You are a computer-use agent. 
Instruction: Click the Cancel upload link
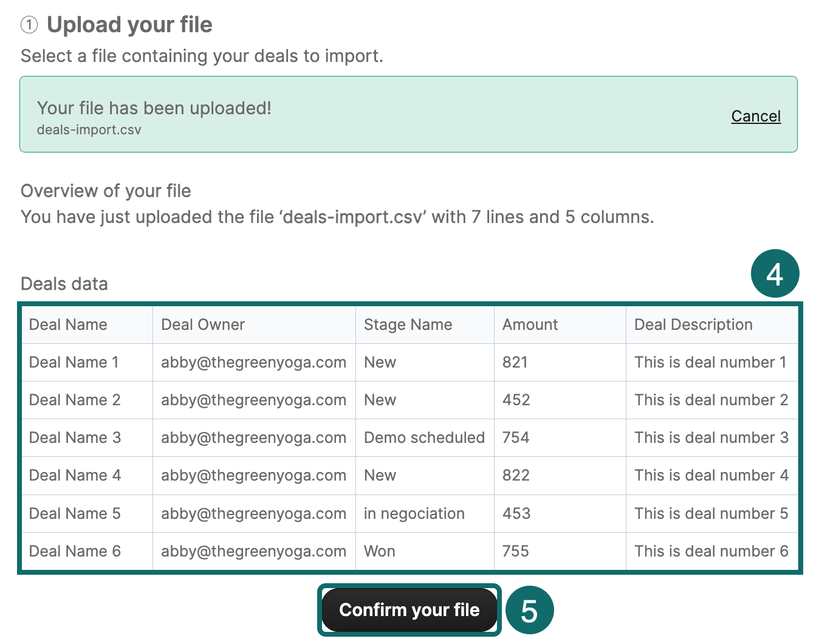point(755,116)
